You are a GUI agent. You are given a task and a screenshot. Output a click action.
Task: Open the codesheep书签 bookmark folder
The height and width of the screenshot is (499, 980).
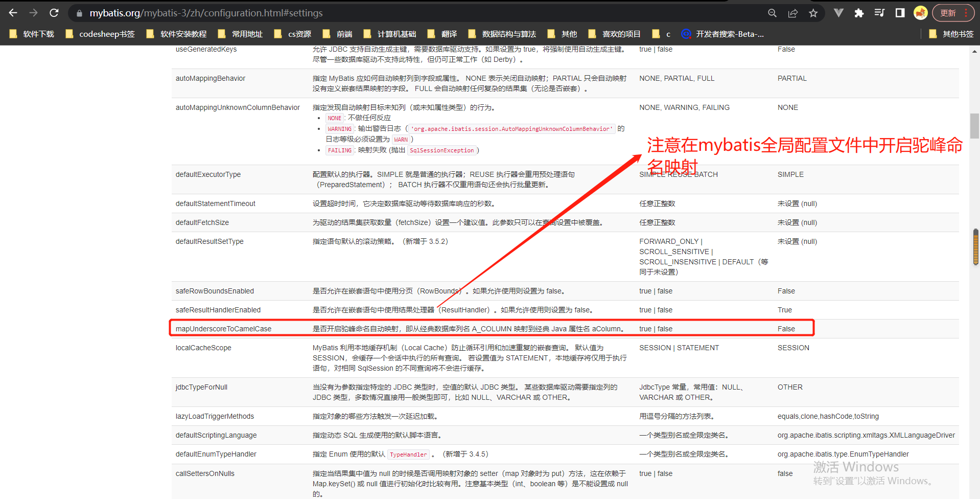tap(101, 34)
